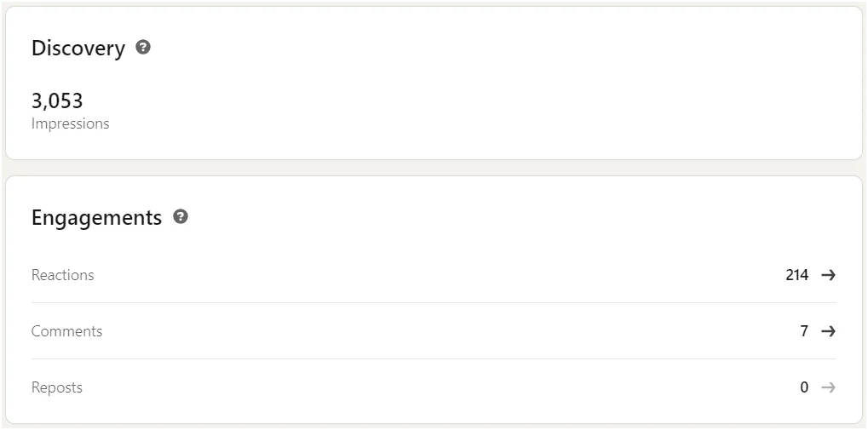Screen dimensions: 868x430
Task: Open the Discovery help question-mark icon
Action: pos(143,48)
